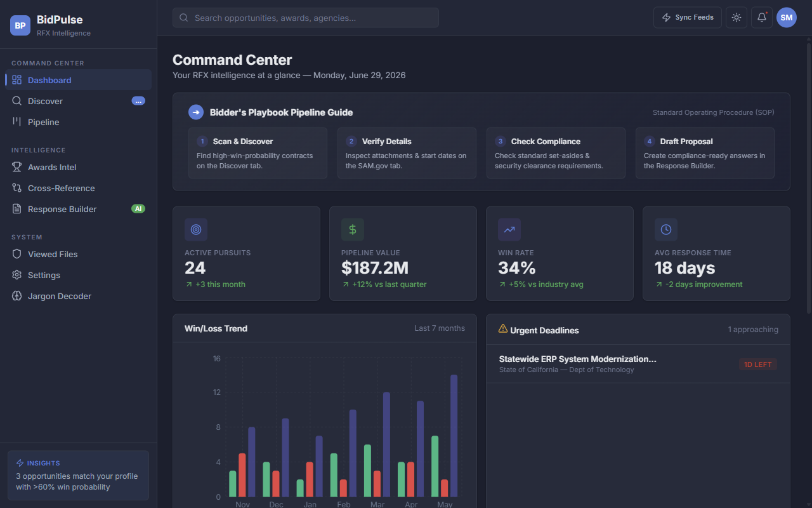Click the green Nov bar in chart
This screenshot has height=508, width=812.
233,484
